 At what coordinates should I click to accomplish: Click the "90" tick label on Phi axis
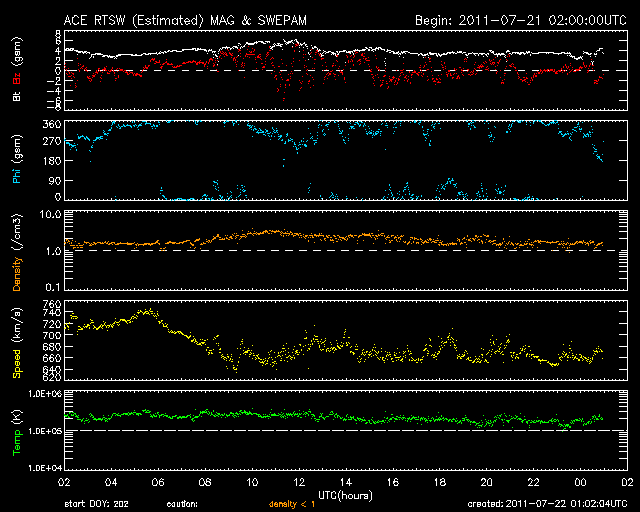click(x=55, y=180)
